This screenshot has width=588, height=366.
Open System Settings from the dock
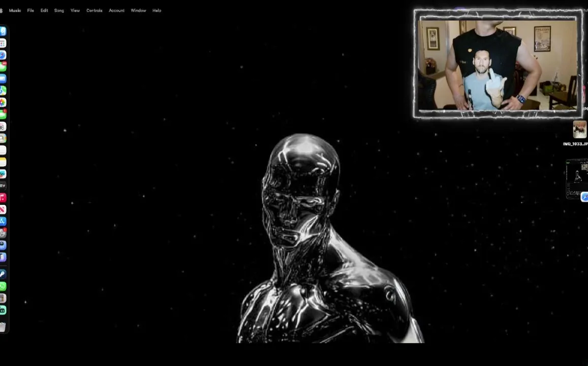click(3, 233)
